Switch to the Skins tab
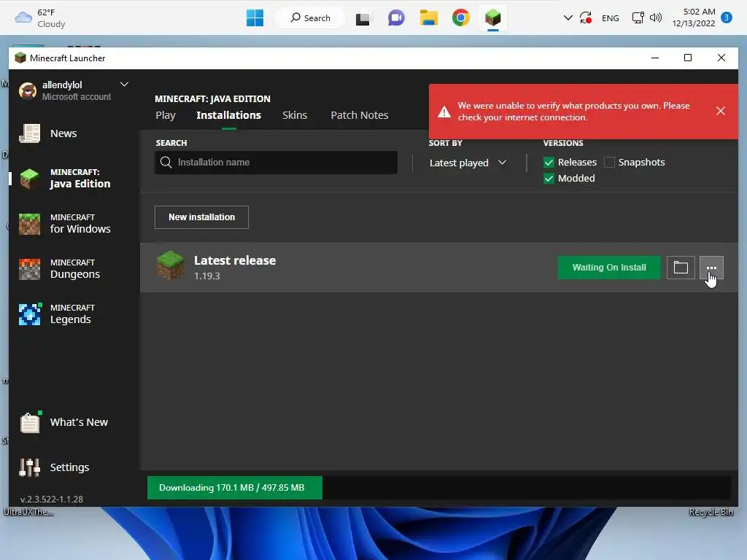The width and height of the screenshot is (747, 560). pyautogui.click(x=295, y=115)
